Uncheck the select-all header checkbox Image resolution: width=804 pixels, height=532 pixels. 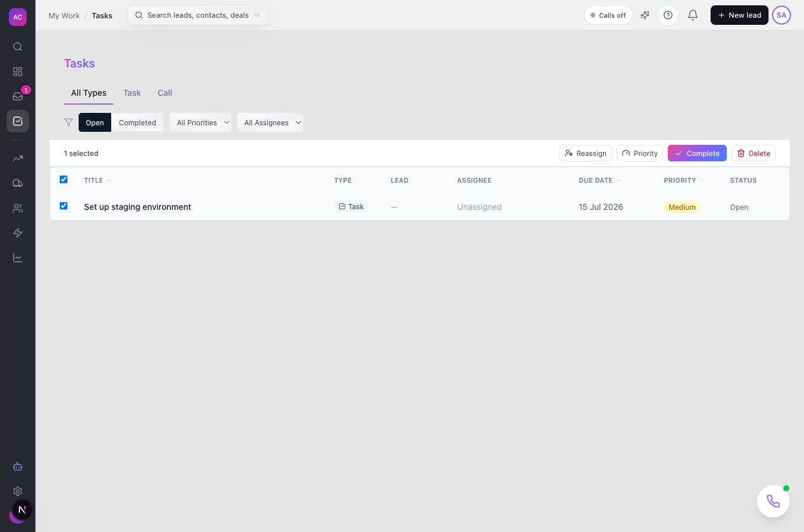64,180
